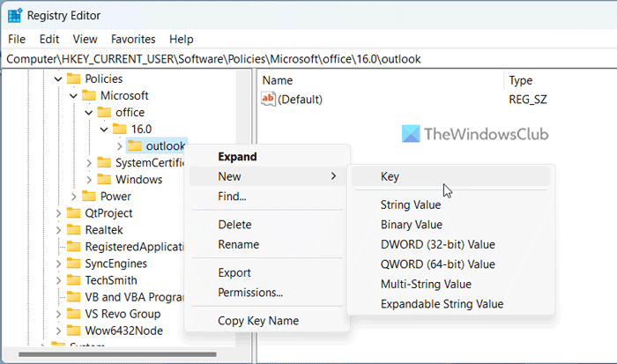The height and width of the screenshot is (364, 617).
Task: Select the TechSmith key label
Action: [x=111, y=280]
